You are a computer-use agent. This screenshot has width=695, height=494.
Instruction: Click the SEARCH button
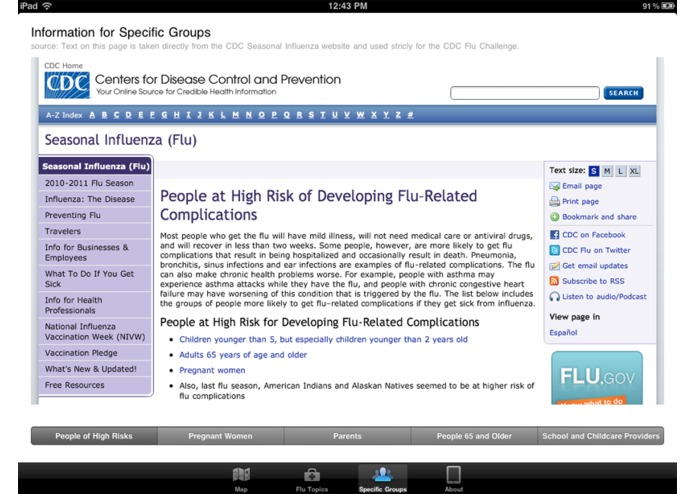[x=623, y=93]
